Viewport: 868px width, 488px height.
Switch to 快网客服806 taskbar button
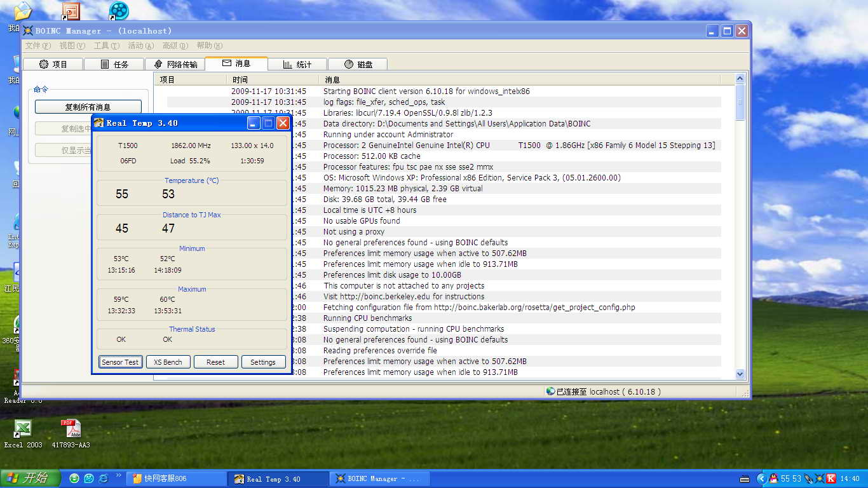[177, 479]
